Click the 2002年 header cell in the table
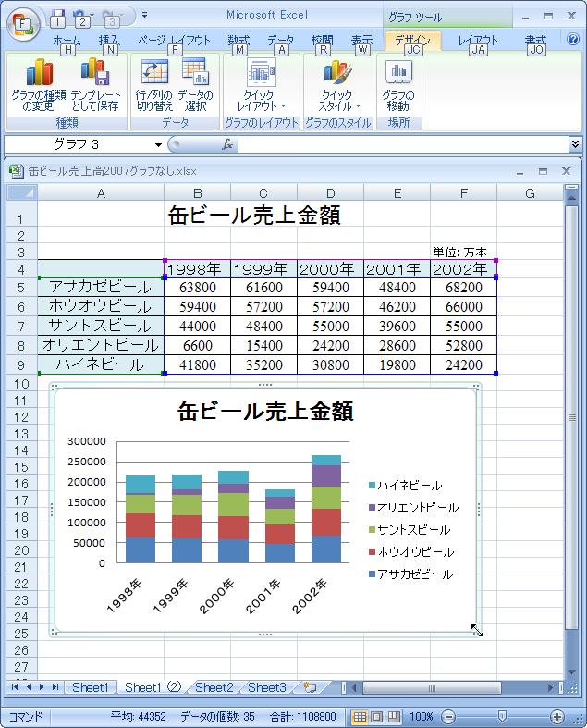This screenshot has height=728, width=587. 463,269
